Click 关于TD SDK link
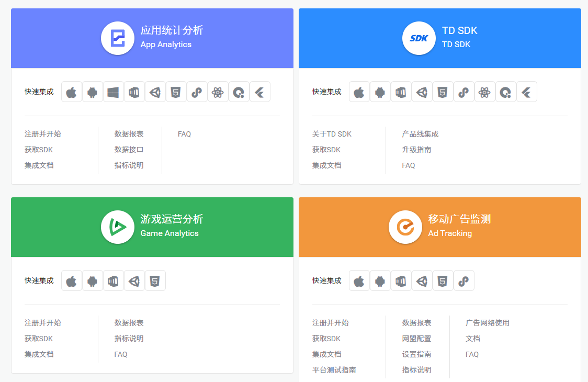Viewport: 588px width, 382px height. point(332,134)
